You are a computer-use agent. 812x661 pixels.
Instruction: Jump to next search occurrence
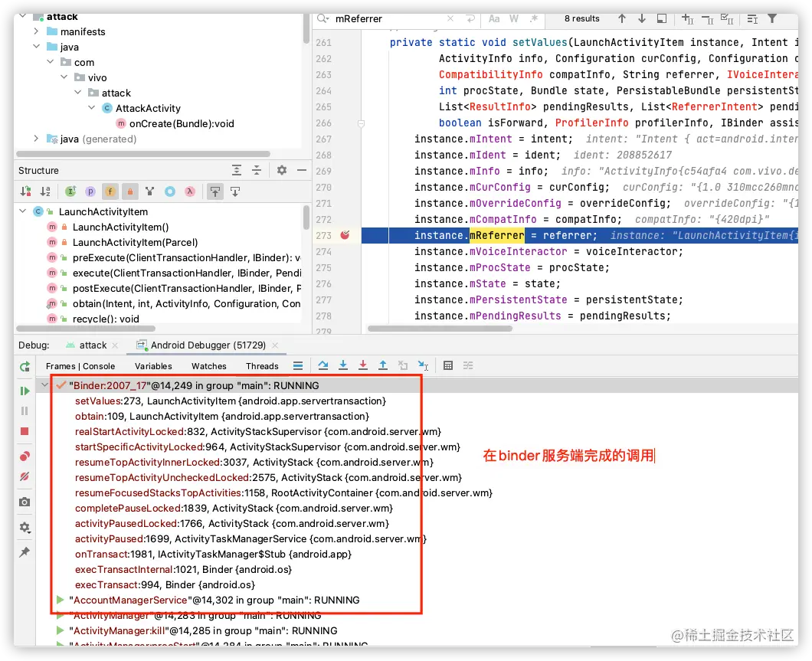[x=642, y=18]
